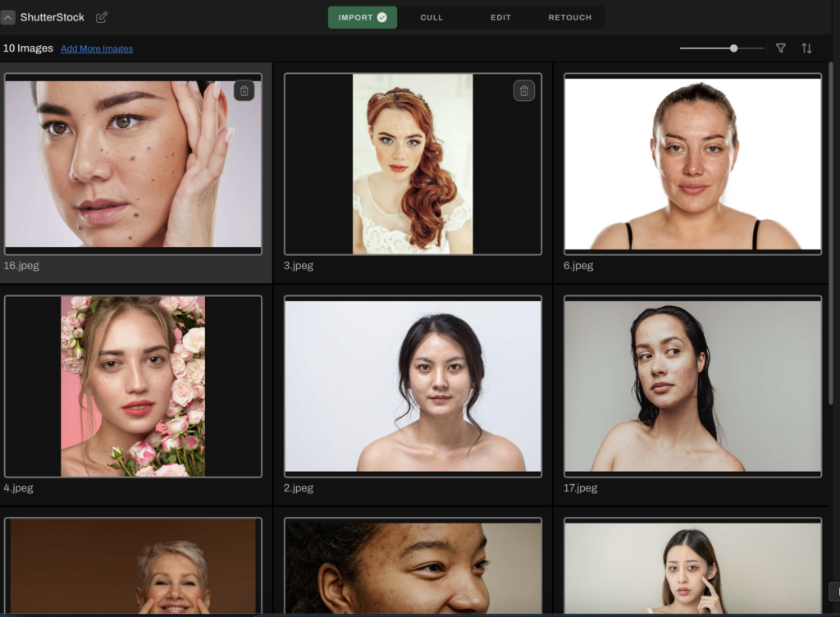840x617 pixels.
Task: Select the 6.jpeg portrait thumbnail
Action: point(692,163)
